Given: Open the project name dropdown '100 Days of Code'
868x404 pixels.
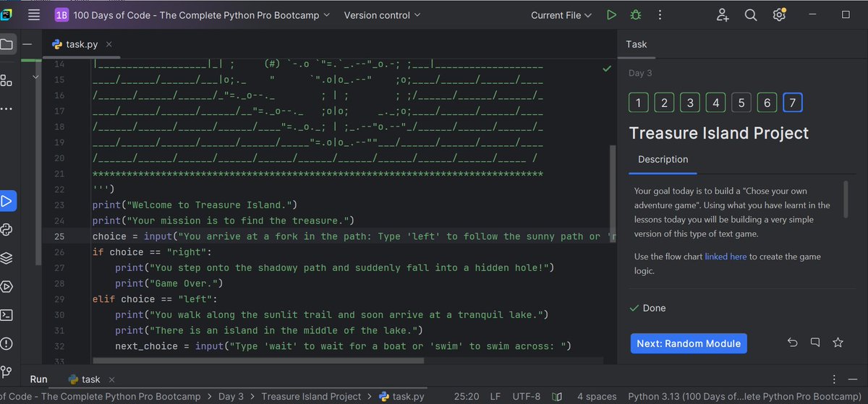Looking at the screenshot, I should [192, 15].
